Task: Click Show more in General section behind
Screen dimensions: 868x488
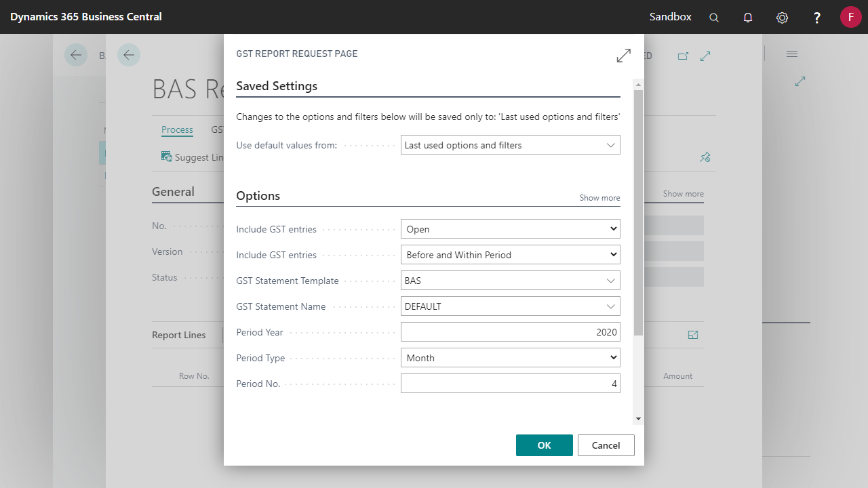Action: [683, 194]
